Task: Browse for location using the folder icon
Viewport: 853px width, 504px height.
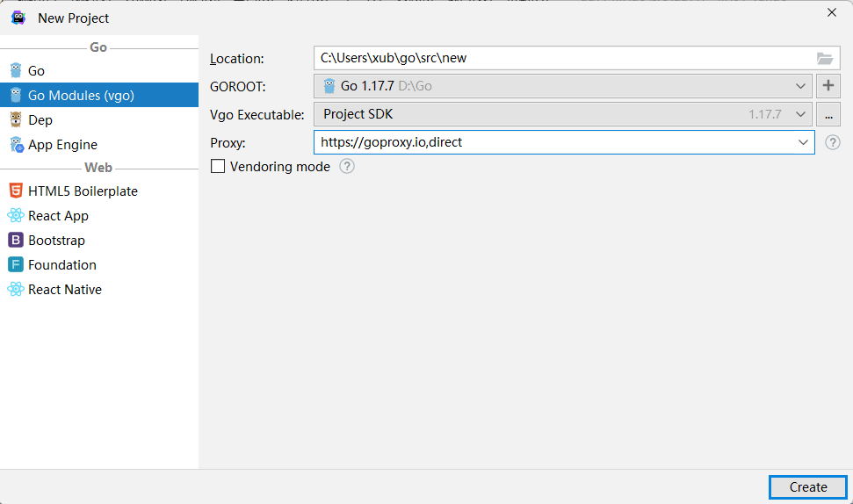Action: [x=824, y=59]
